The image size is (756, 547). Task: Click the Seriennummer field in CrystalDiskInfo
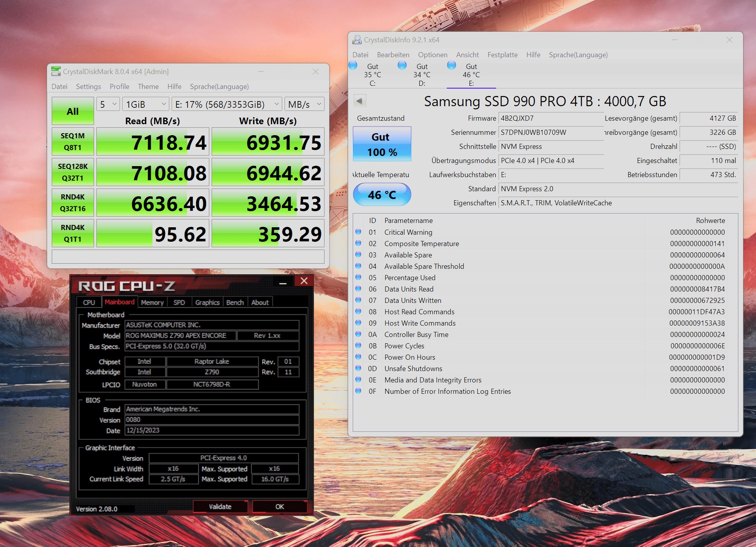point(551,132)
